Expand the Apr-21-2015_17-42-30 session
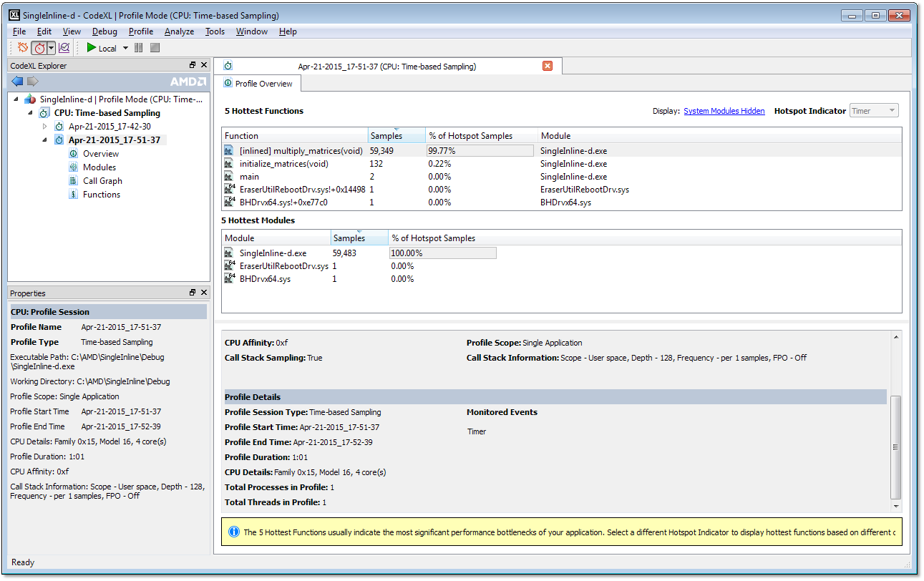This screenshot has width=924, height=581. (44, 126)
